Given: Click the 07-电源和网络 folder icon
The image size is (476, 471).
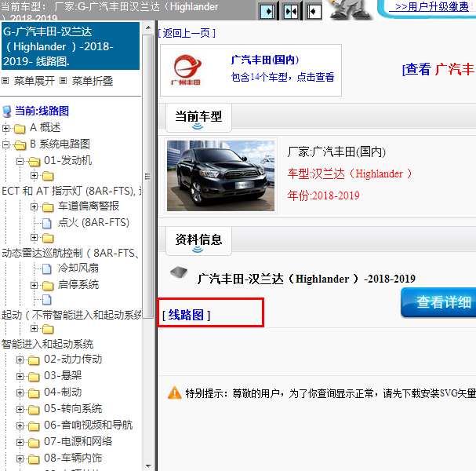Looking at the screenshot, I should (x=34, y=443).
